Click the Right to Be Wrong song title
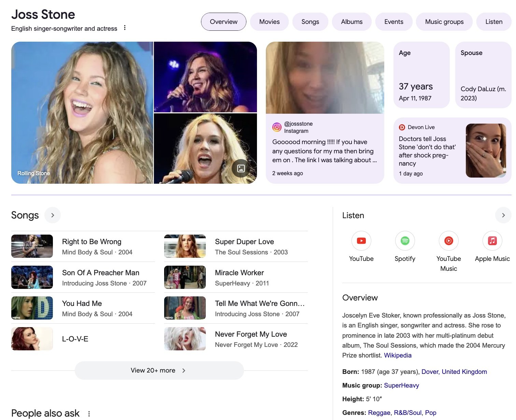This screenshot has width=516, height=420. pos(91,242)
